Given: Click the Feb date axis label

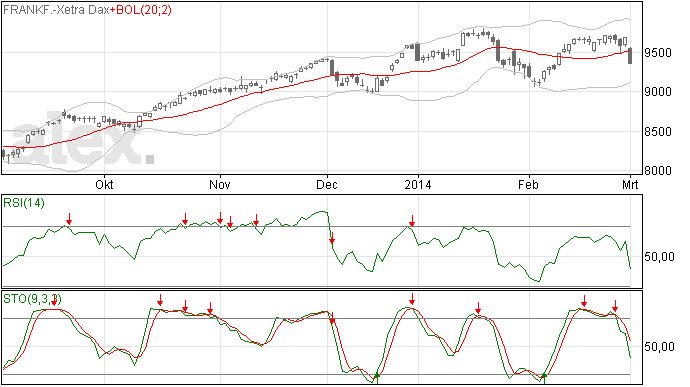Looking at the screenshot, I should click(528, 184).
